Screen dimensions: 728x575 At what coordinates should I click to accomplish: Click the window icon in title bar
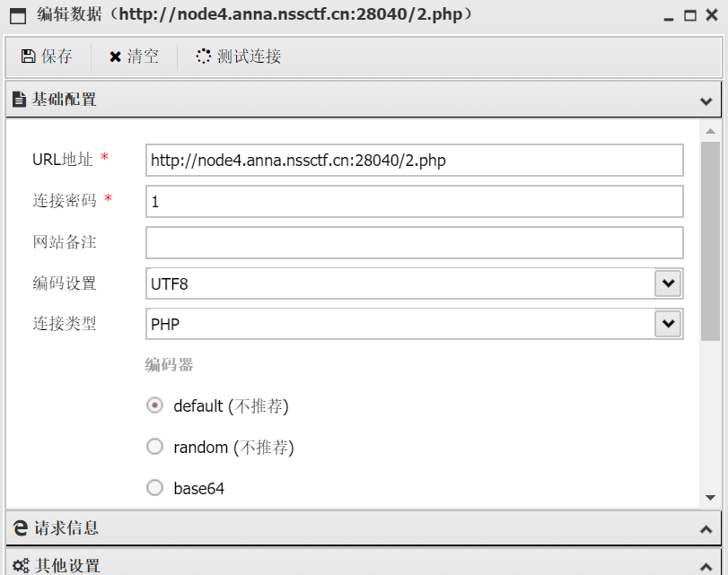pyautogui.click(x=18, y=16)
